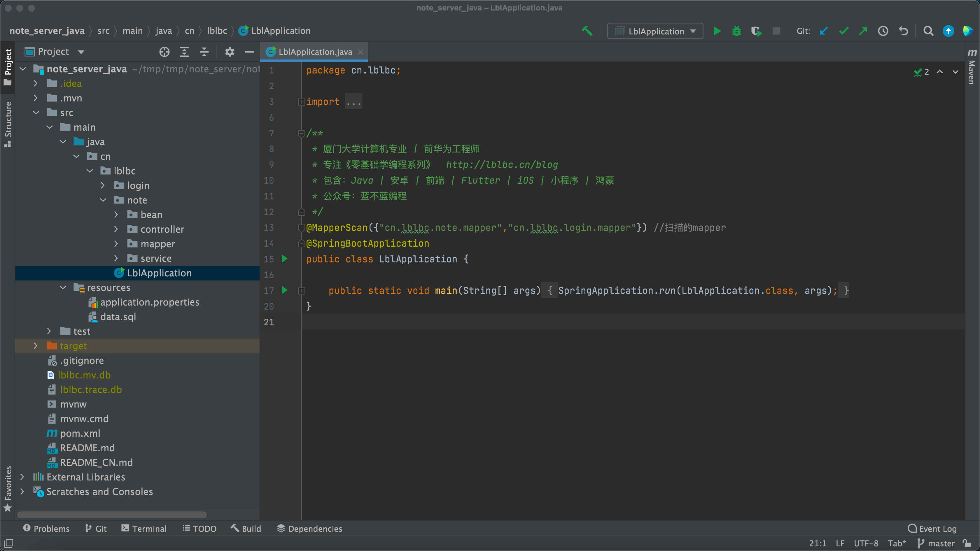Click locate file target icon in Project panel
Viewport: 980px width, 551px height.
tap(164, 52)
